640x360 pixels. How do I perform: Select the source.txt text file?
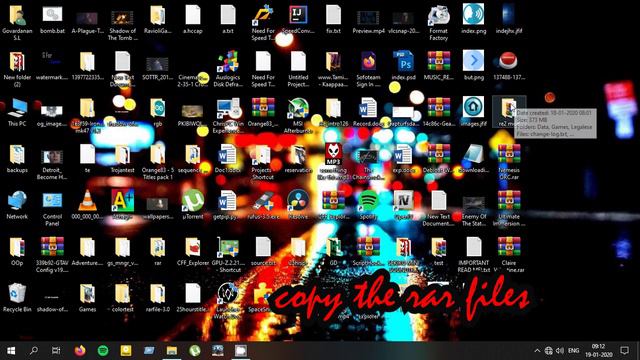click(x=263, y=251)
